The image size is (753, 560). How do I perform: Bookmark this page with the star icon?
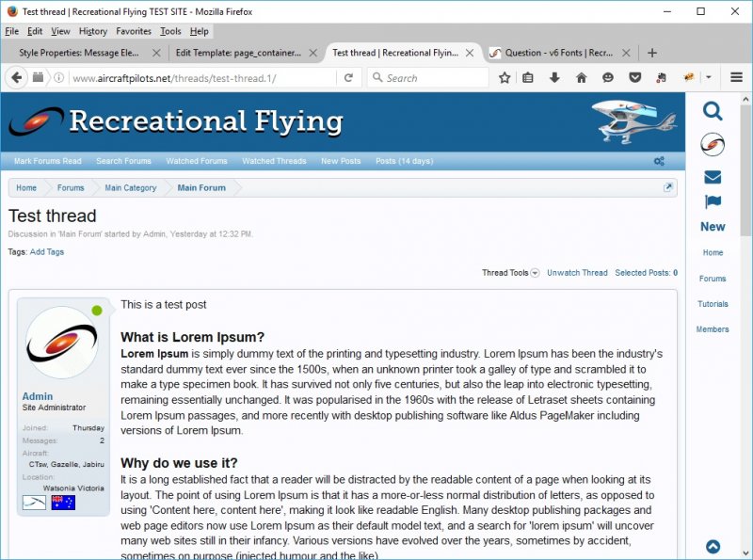pos(505,77)
